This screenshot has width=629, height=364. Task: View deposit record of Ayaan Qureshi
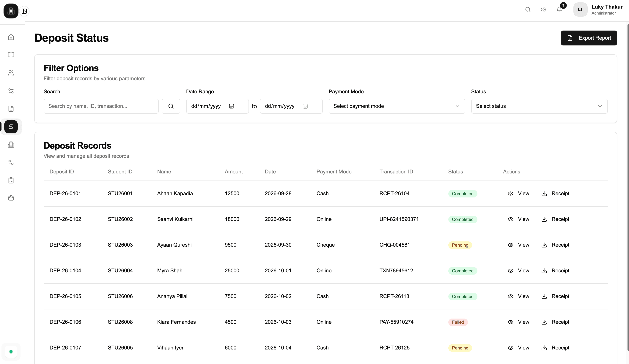coord(519,245)
